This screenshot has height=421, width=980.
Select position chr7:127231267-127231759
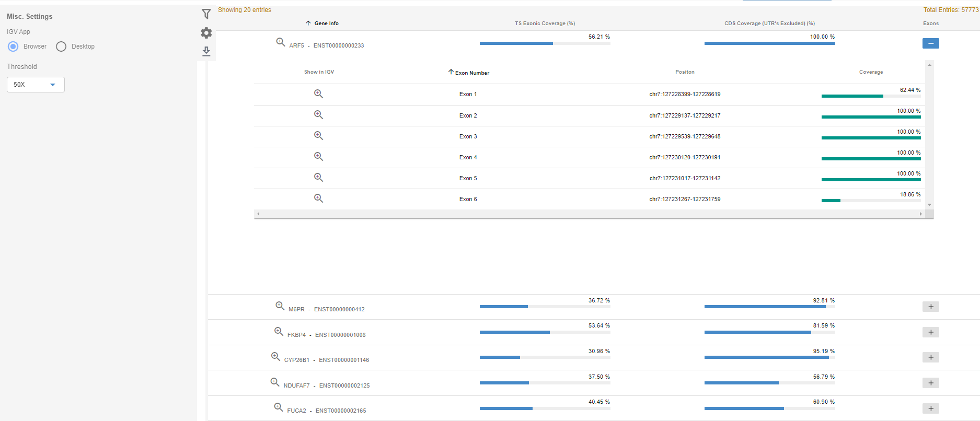tap(685, 199)
